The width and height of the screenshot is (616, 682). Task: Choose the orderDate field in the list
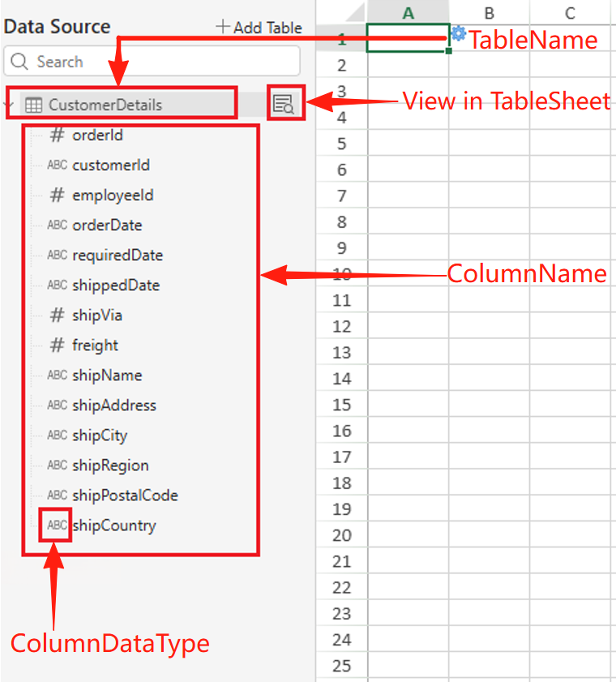[107, 225]
